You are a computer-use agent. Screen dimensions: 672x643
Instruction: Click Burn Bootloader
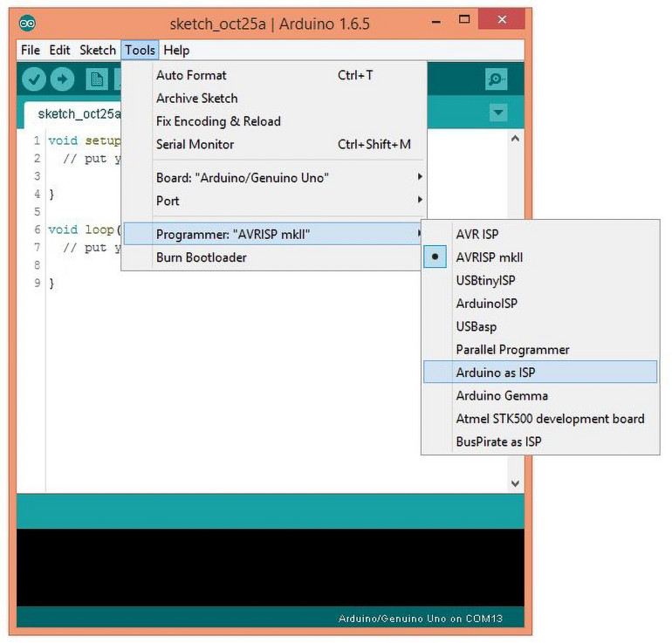coord(201,257)
